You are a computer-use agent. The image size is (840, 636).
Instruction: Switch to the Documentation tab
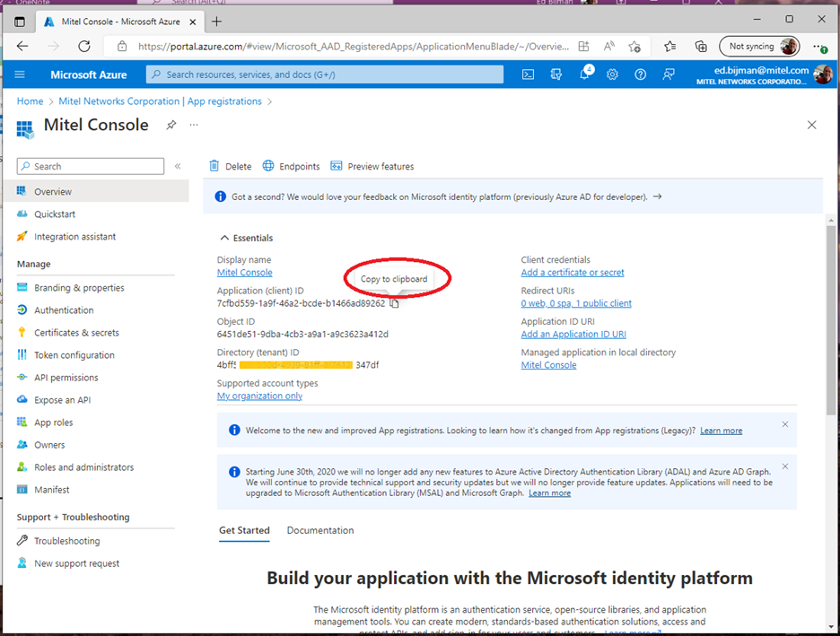click(319, 530)
